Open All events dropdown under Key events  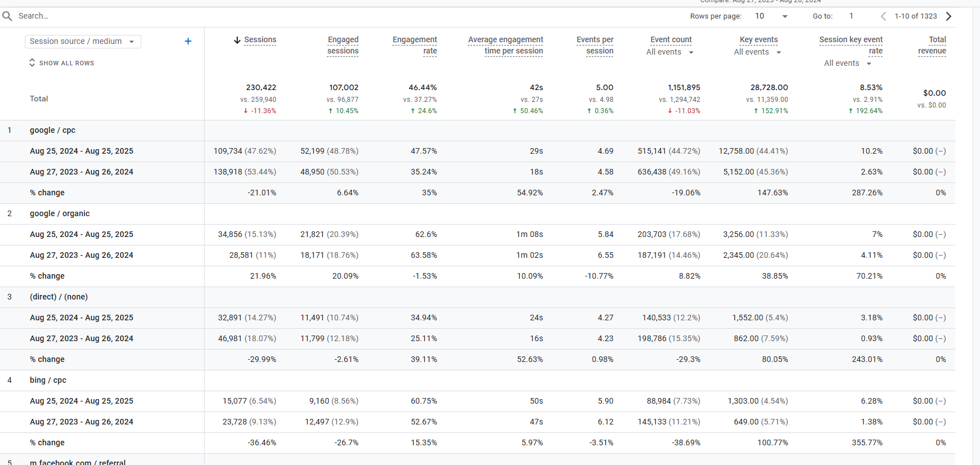758,52
